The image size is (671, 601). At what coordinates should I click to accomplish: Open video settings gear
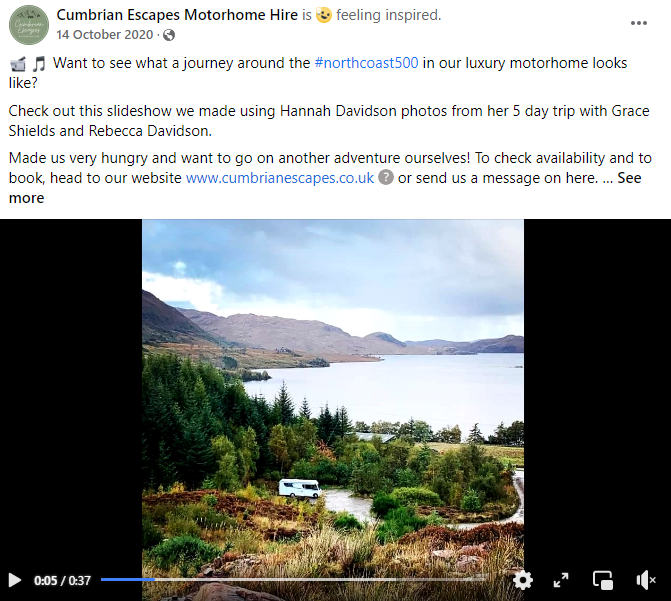[x=523, y=580]
